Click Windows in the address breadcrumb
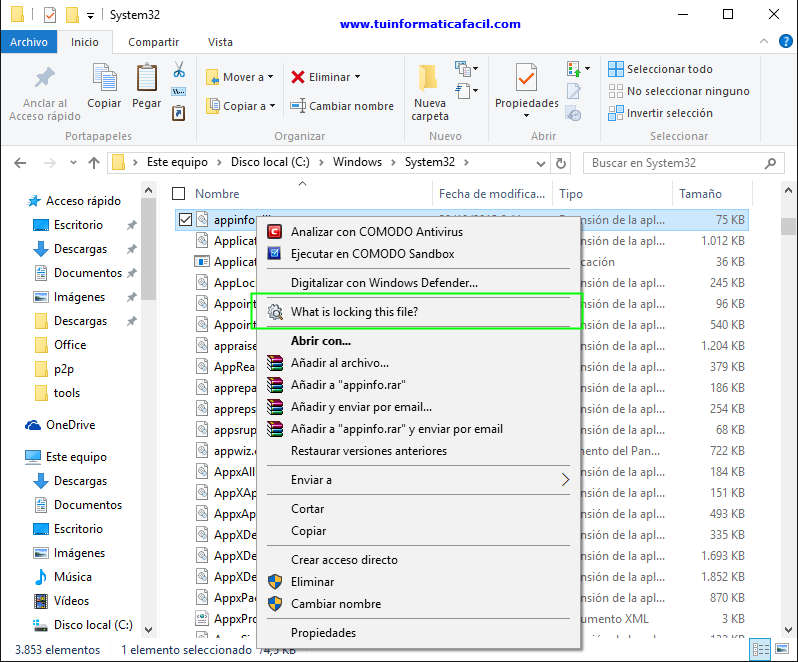 pyautogui.click(x=357, y=162)
